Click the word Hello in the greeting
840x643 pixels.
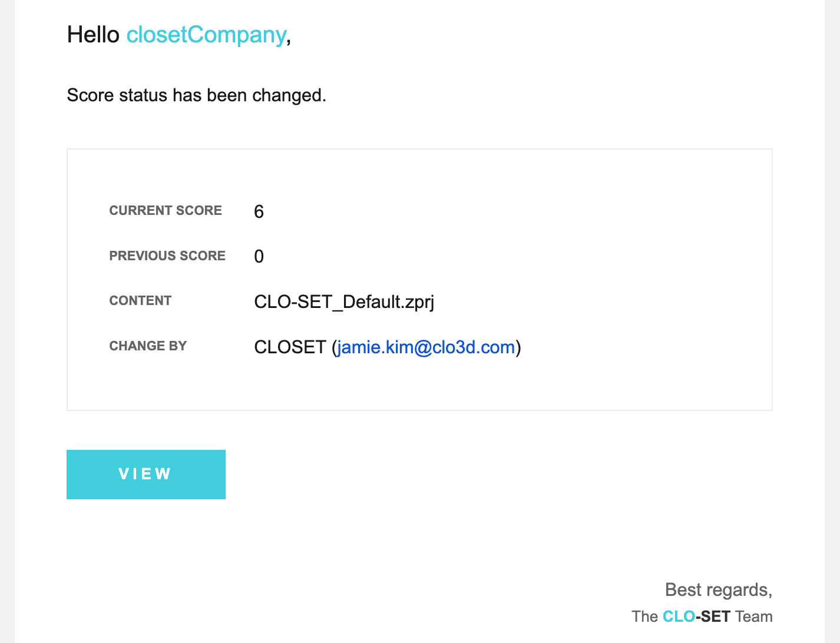coord(93,35)
